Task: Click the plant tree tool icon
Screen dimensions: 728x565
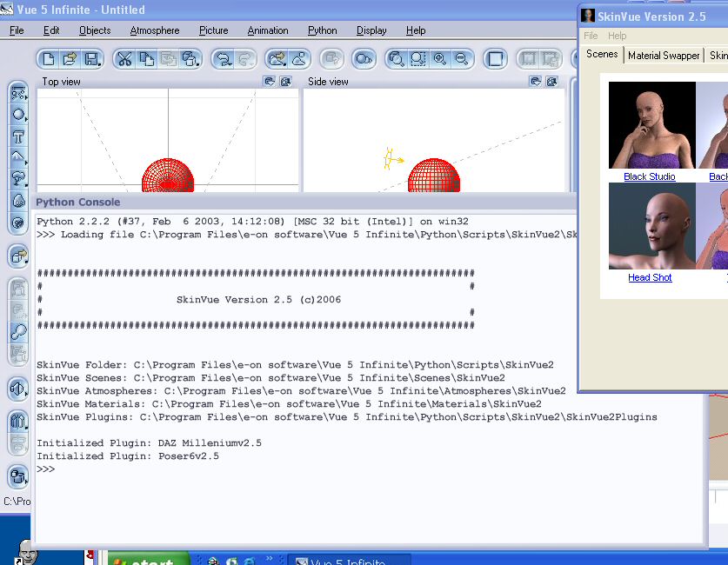Action: (18, 178)
